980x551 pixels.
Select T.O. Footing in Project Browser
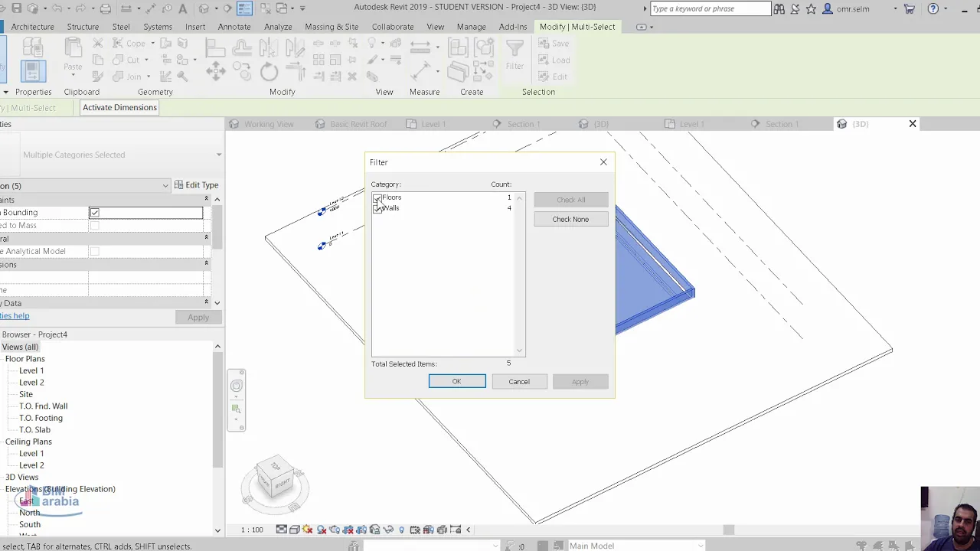(x=41, y=418)
